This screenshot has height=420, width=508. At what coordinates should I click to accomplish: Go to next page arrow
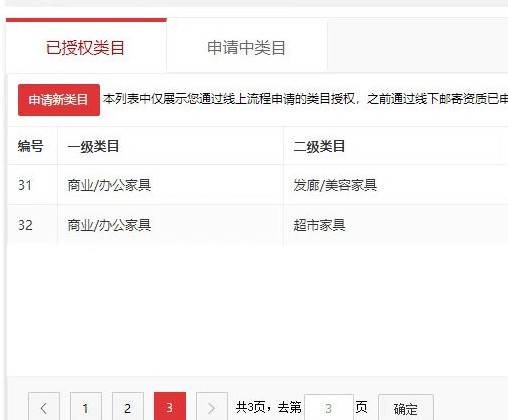[x=212, y=407]
